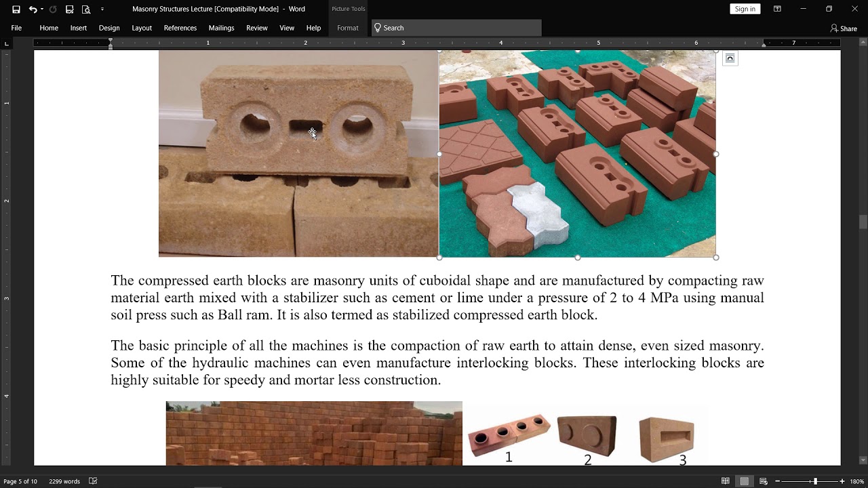868x488 pixels.
Task: Click the tab stop selector left of ruler
Action: [x=7, y=43]
